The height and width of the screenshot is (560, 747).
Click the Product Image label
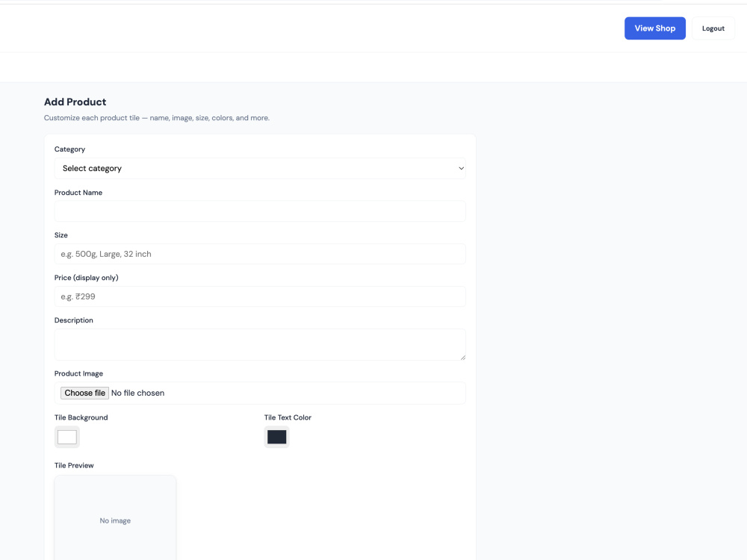pyautogui.click(x=78, y=373)
